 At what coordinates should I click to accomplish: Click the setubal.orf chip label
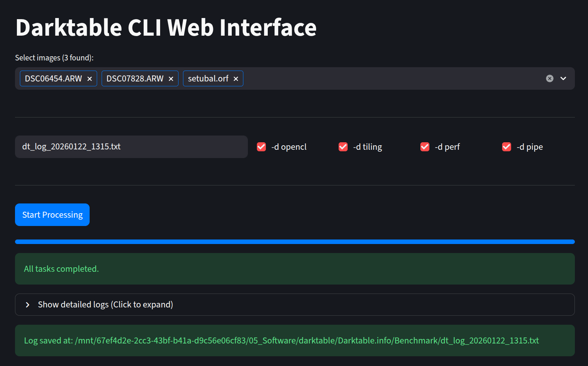pos(208,79)
